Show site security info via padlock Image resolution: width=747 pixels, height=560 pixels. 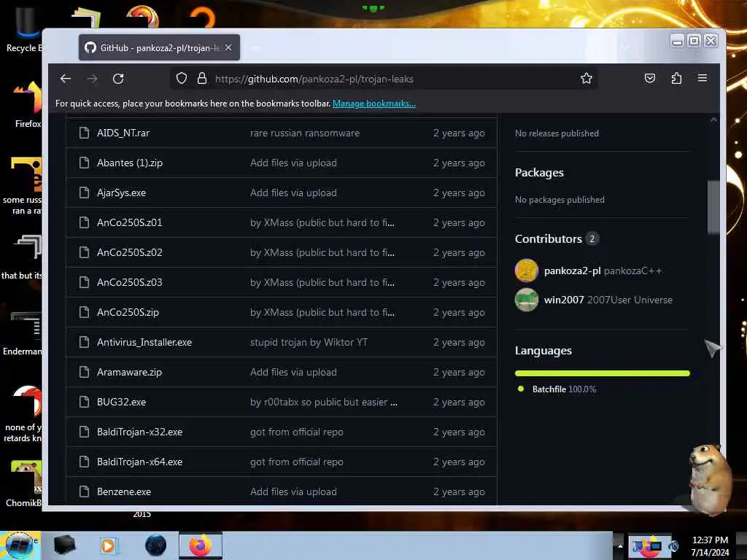click(202, 78)
